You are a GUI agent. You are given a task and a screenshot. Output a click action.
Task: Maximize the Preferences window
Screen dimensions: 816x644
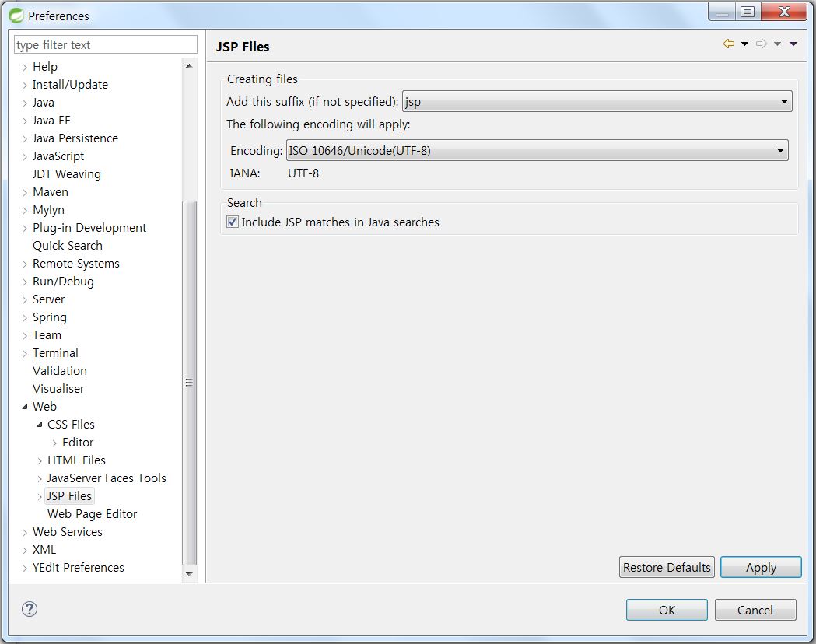pyautogui.click(x=748, y=12)
